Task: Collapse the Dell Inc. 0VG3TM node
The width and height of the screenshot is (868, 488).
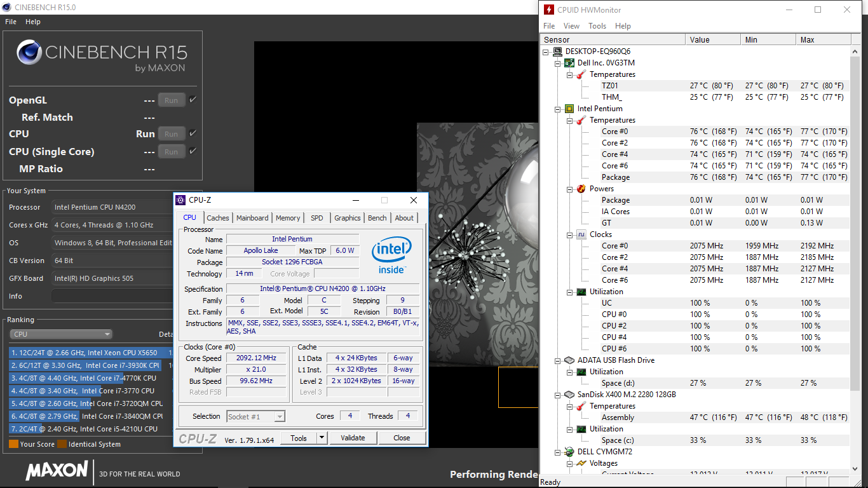Action: coord(559,63)
